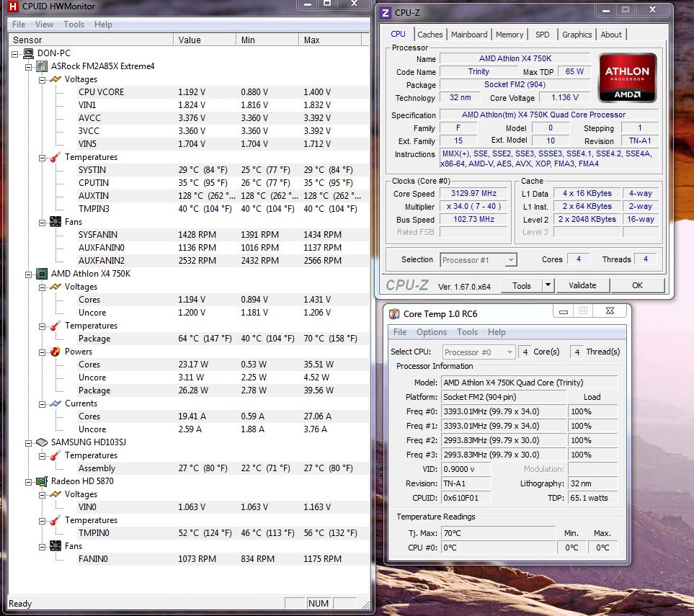Collapse the SAMSUNG HD103SJ node
Viewport: 694px width, 616px height.
[28, 443]
